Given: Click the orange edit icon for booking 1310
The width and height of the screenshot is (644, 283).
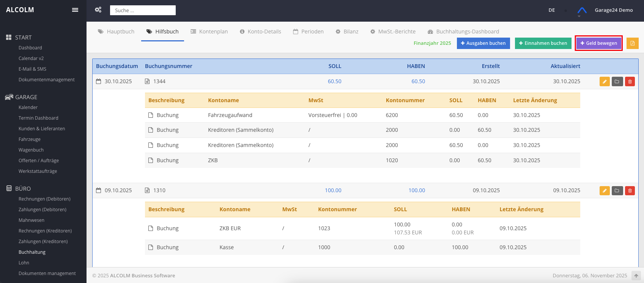Looking at the screenshot, I should click(605, 191).
